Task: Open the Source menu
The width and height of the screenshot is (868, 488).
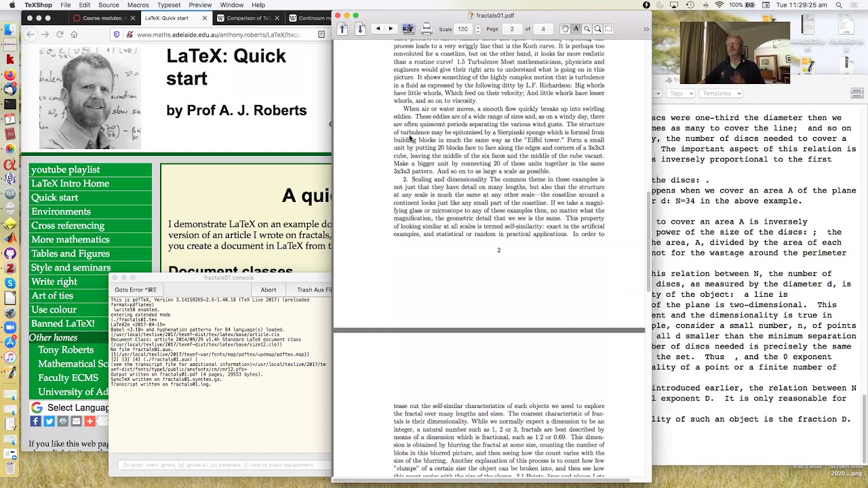Action: click(108, 5)
